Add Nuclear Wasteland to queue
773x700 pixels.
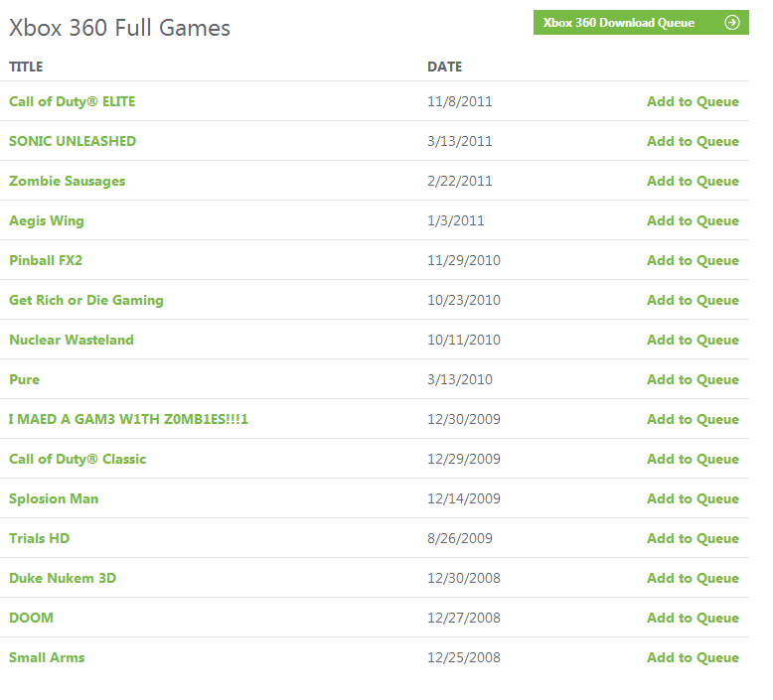pos(693,340)
